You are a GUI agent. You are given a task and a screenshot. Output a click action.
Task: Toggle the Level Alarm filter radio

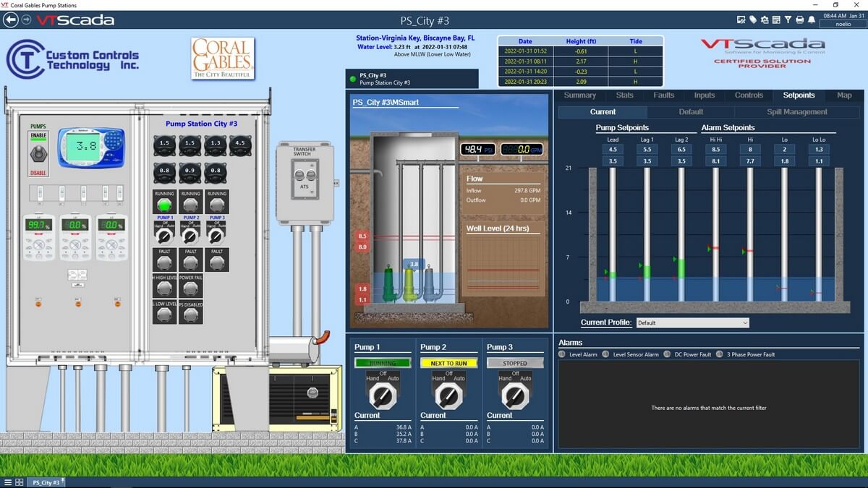pyautogui.click(x=563, y=354)
